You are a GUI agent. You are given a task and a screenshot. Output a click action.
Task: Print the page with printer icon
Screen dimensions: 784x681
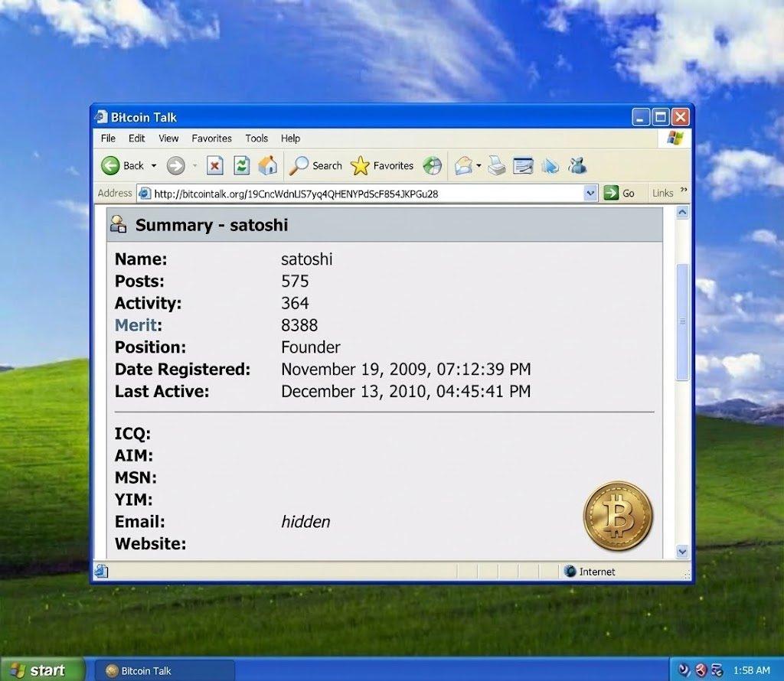(x=496, y=165)
